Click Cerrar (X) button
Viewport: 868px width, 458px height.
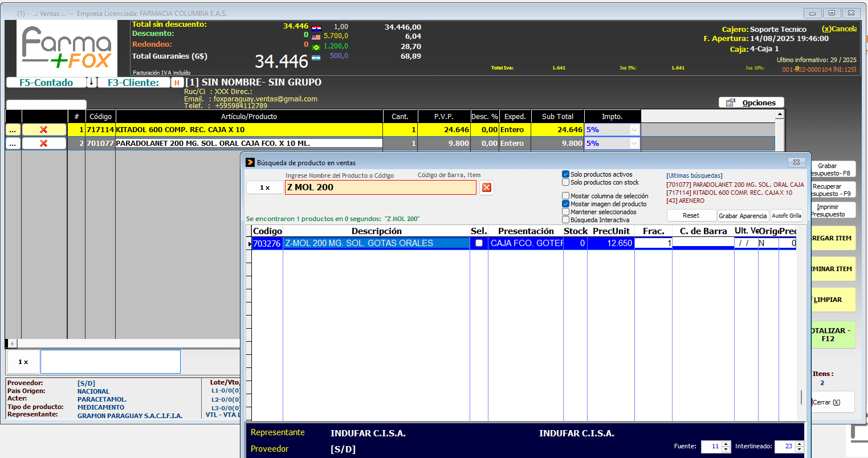[833, 402]
